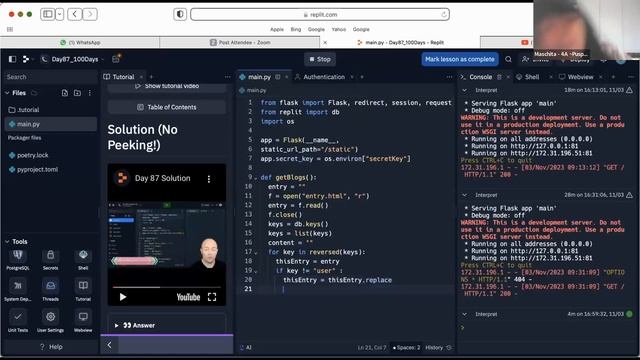The image size is (640, 360).
Task: Click the Safari address bar
Action: point(320,15)
